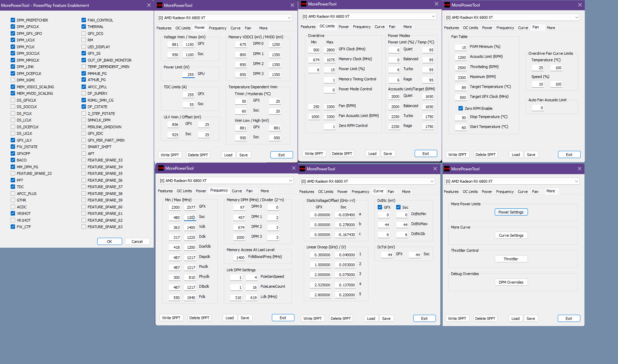This screenshot has width=618, height=364.
Task: Click the FclkBoostFreq (MHz) input field
Action: pos(239,257)
